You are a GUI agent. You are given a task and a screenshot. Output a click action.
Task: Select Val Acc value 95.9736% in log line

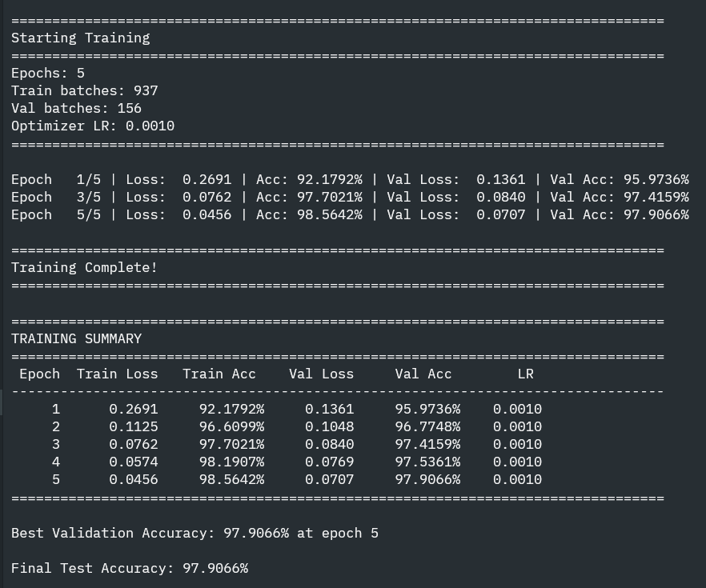pyautogui.click(x=656, y=179)
